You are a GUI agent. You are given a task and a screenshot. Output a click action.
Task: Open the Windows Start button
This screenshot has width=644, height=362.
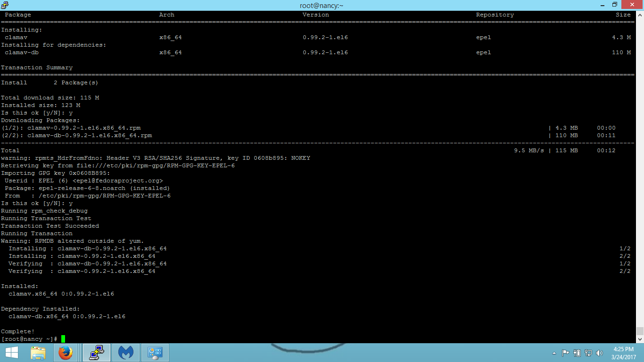point(11,353)
